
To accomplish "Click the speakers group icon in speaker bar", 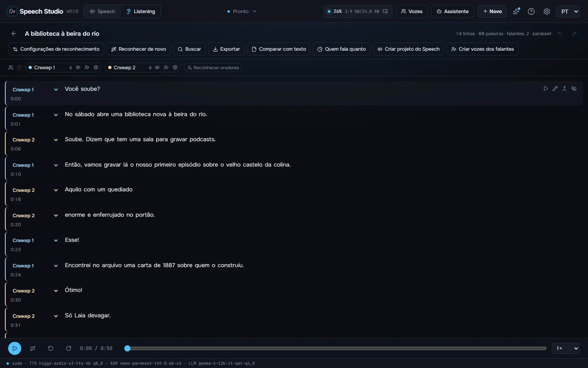I will click(11, 68).
